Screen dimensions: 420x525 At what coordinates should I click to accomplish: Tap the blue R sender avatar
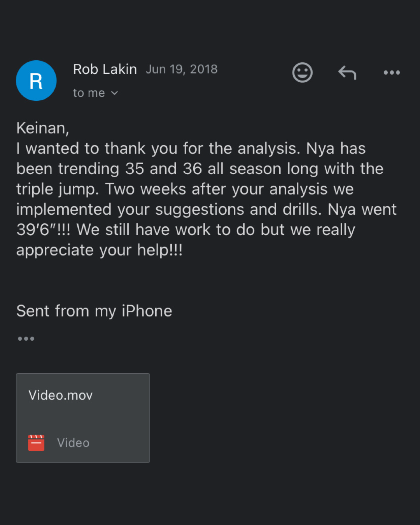(x=36, y=80)
